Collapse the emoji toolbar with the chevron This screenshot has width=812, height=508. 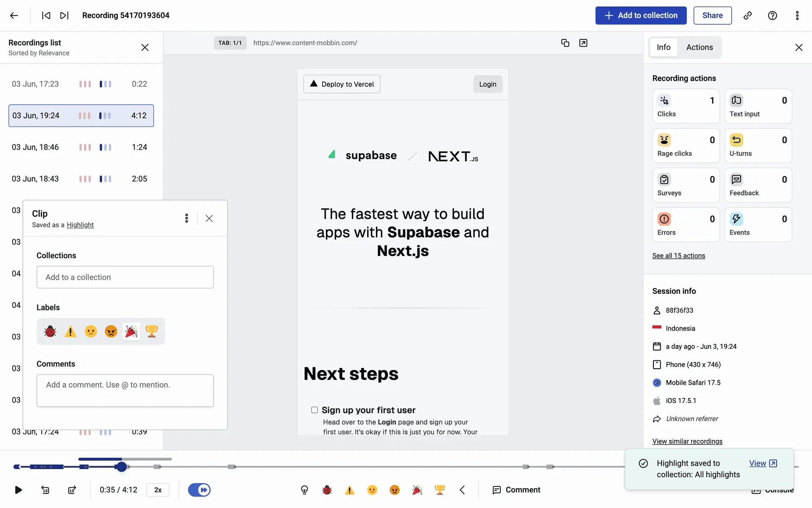tap(462, 490)
